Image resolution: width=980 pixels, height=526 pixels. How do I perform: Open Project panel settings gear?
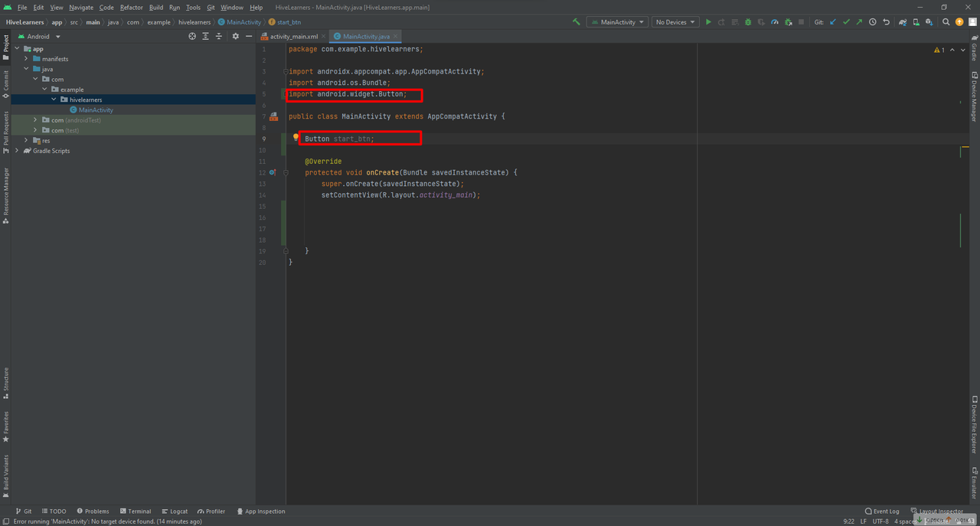click(x=235, y=36)
